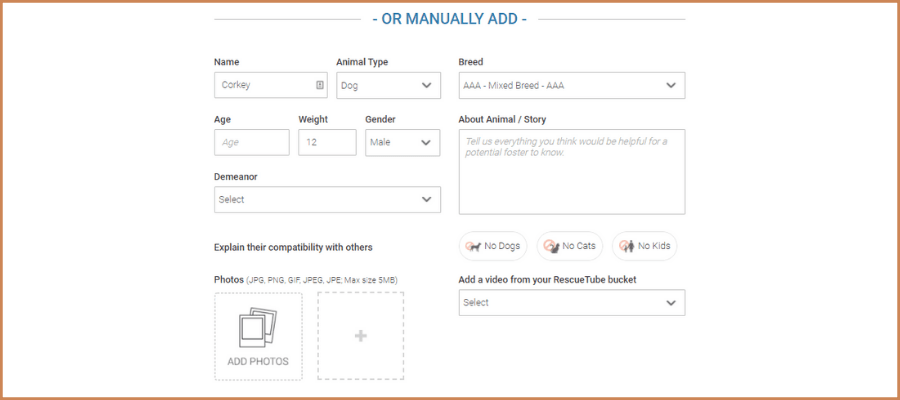Toggle the No Cats compatibility option
The height and width of the screenshot is (400, 900).
[x=570, y=246]
